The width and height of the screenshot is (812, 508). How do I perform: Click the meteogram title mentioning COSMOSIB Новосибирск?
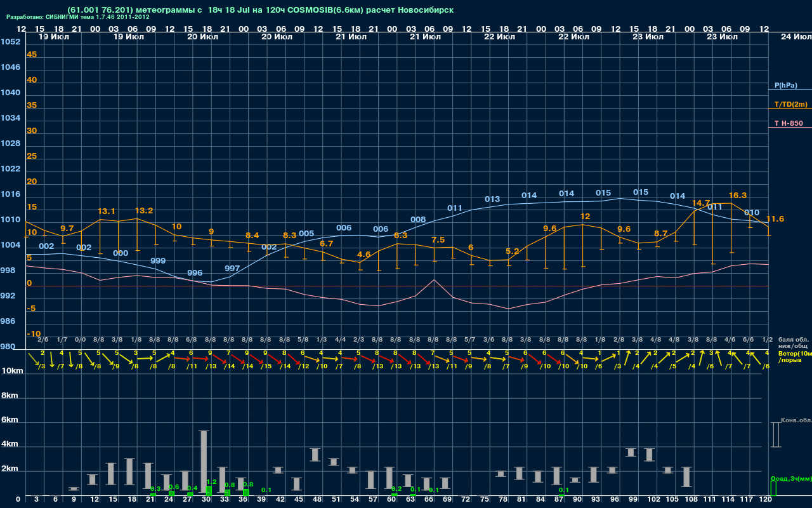point(260,10)
